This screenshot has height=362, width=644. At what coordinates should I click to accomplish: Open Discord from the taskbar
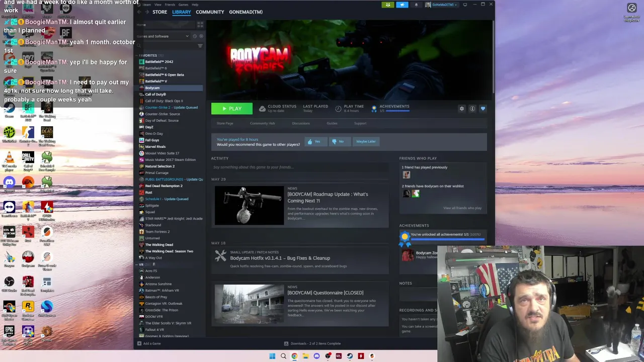pyautogui.click(x=316, y=356)
